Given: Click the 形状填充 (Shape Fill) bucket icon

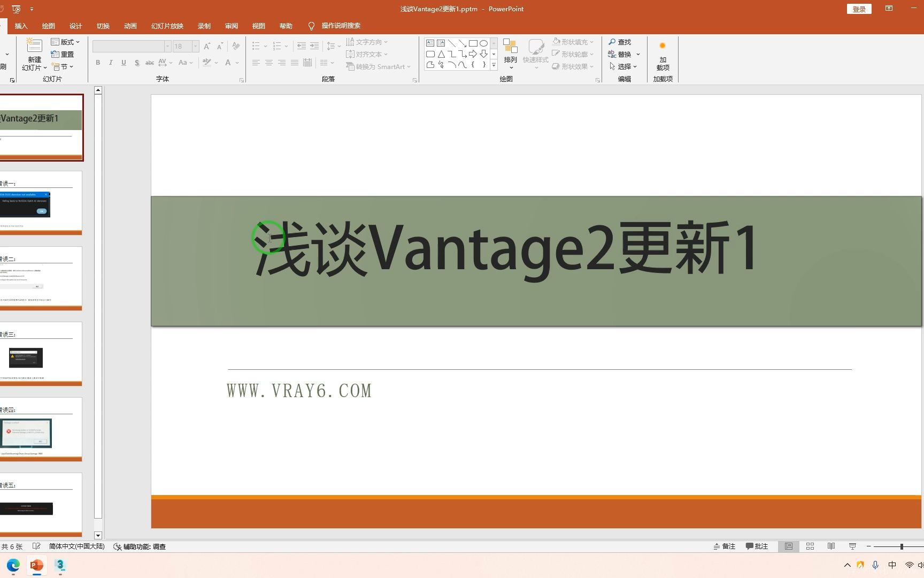Looking at the screenshot, I should click(x=556, y=41).
